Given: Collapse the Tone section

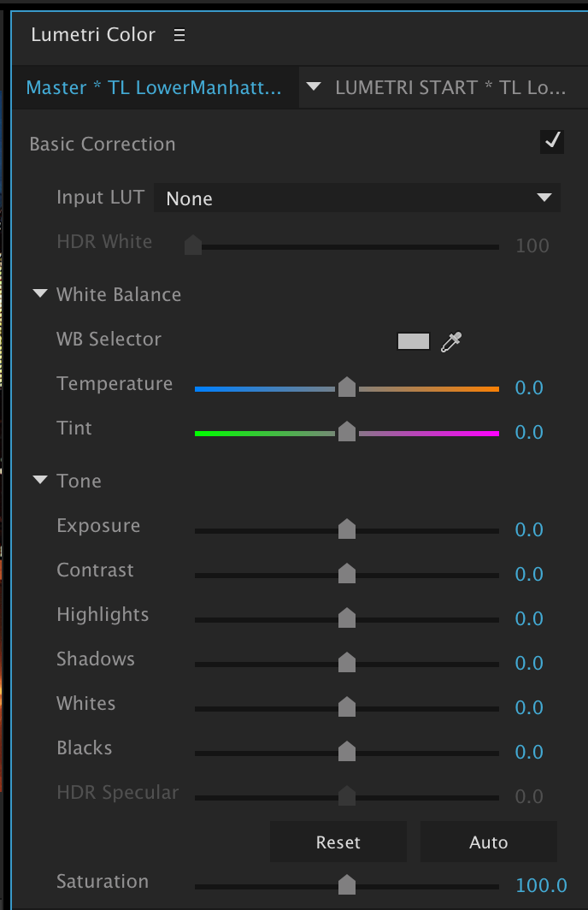Looking at the screenshot, I should point(40,480).
